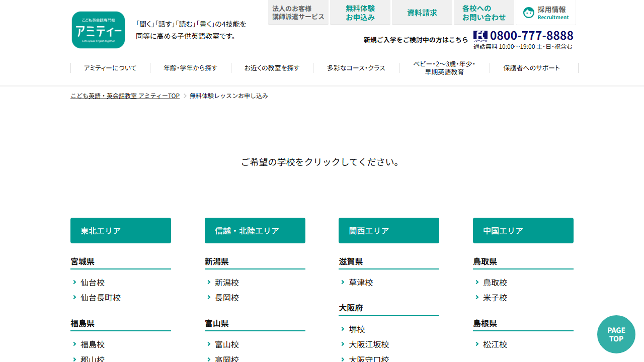644x362 pixels.
Task: Open 多彩なコース・クラス menu
Action: click(356, 68)
